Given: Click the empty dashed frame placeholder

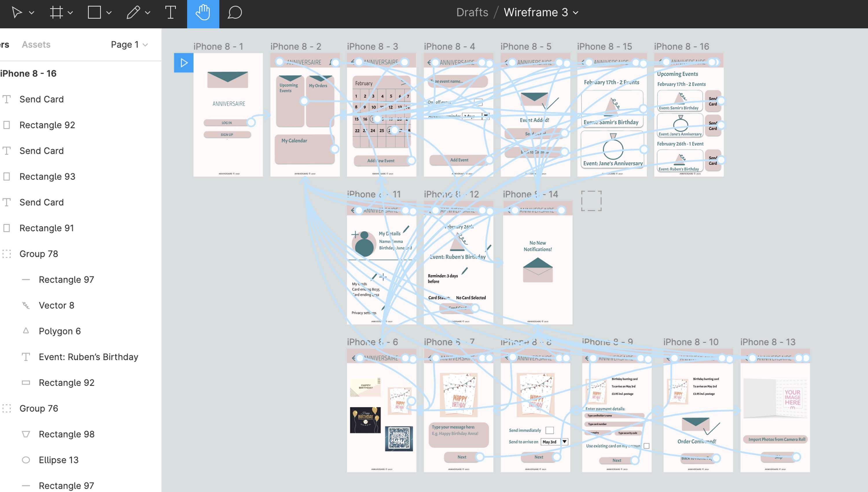Looking at the screenshot, I should point(591,201).
